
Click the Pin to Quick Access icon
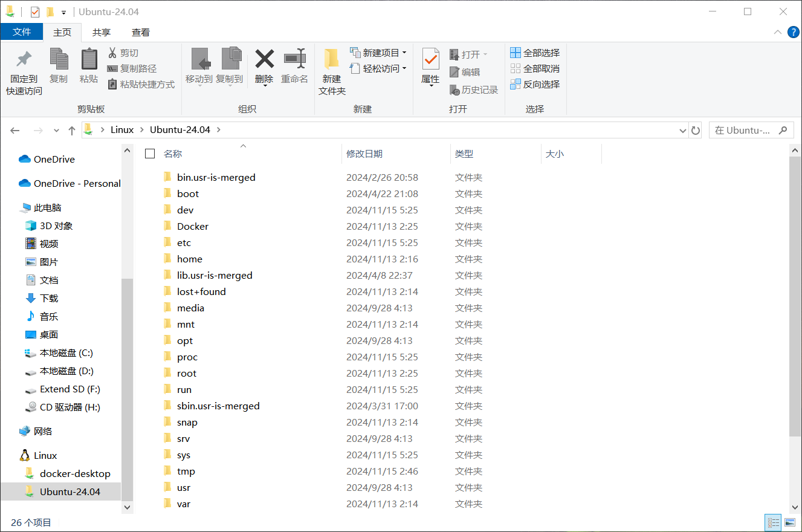[24, 60]
